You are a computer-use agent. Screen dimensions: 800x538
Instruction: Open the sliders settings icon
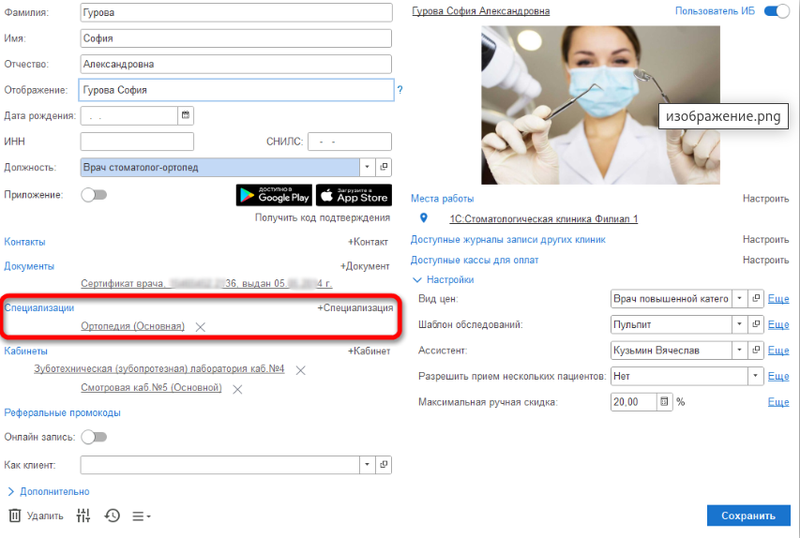pyautogui.click(x=83, y=516)
